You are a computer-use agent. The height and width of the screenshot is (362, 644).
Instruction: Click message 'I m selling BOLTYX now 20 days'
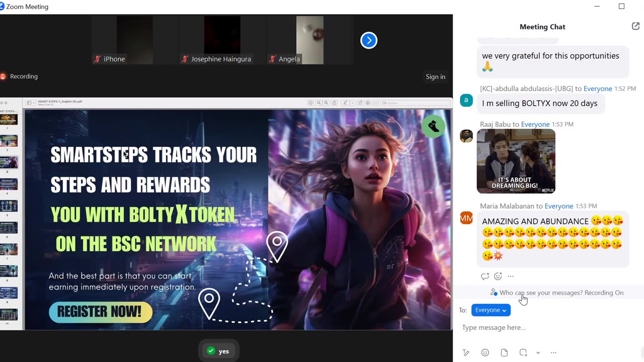point(540,103)
